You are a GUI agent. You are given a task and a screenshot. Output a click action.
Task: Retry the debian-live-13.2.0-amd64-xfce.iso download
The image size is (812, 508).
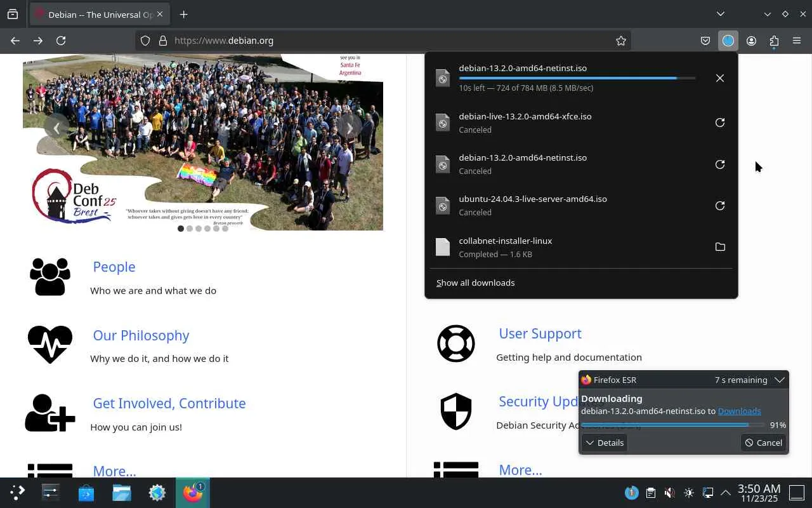720,123
